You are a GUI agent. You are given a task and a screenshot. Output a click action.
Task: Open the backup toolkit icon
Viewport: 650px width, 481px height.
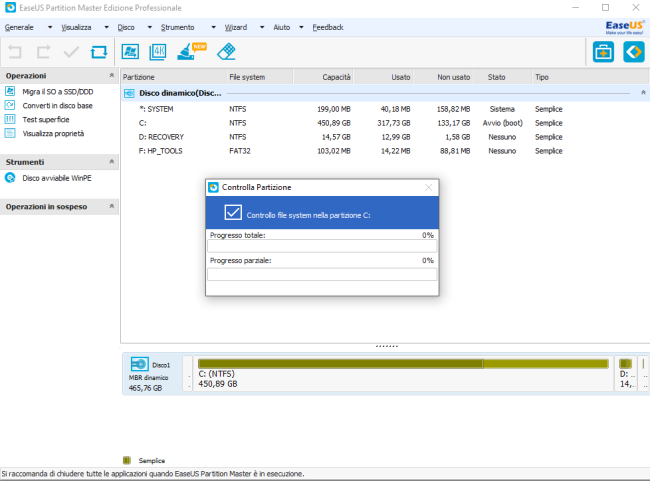tap(603, 52)
